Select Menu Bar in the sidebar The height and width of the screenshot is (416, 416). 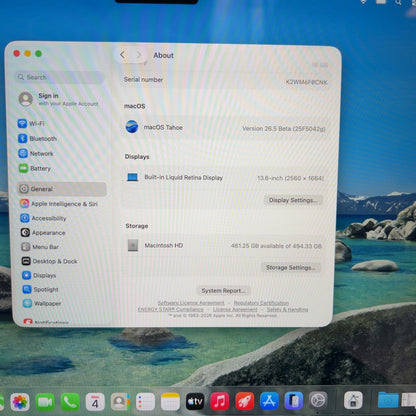coord(40,247)
